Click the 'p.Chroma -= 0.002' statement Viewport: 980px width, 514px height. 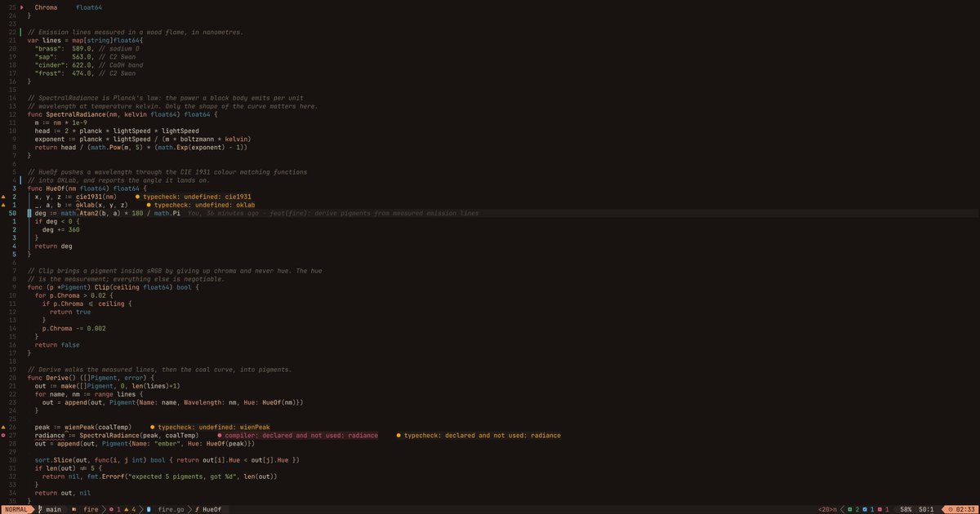[x=73, y=328]
